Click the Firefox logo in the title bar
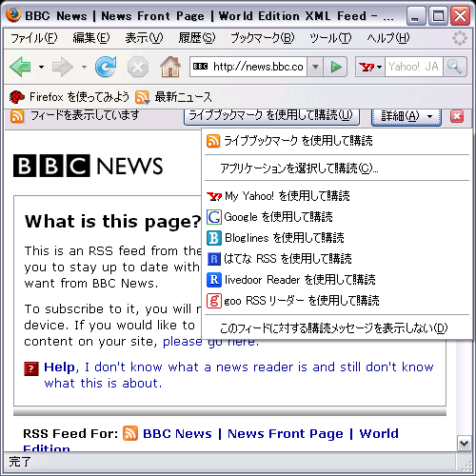Image resolution: width=476 pixels, height=476 pixels. pyautogui.click(x=13, y=14)
